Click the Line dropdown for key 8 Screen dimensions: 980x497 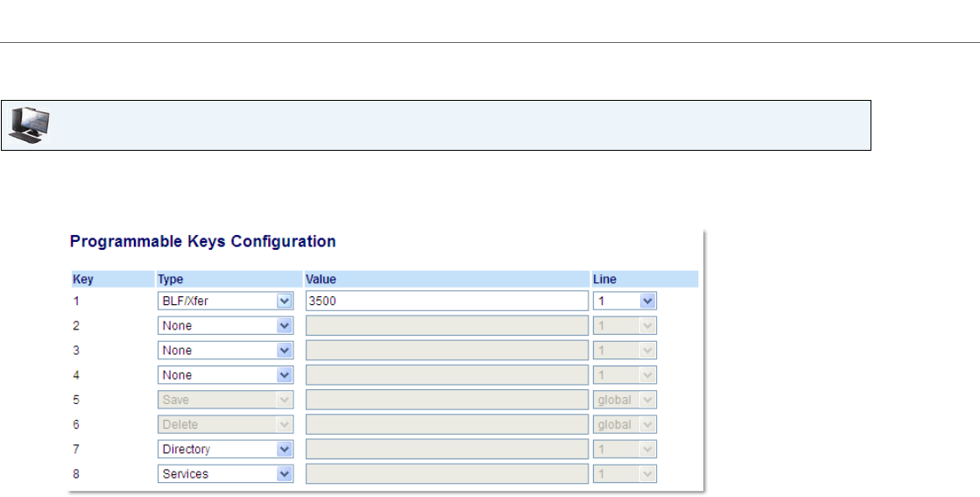[x=624, y=474]
